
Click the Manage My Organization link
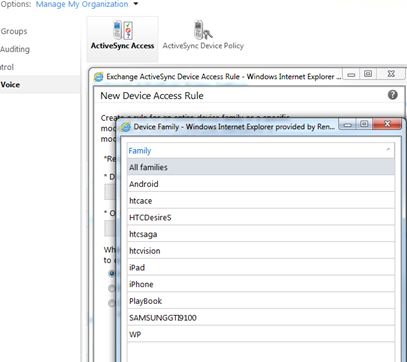click(82, 4)
